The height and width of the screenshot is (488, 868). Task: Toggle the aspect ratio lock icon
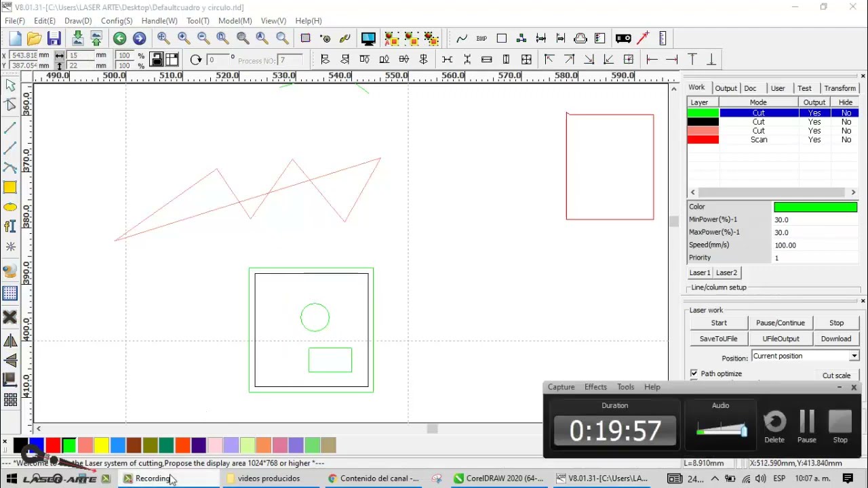[157, 60]
